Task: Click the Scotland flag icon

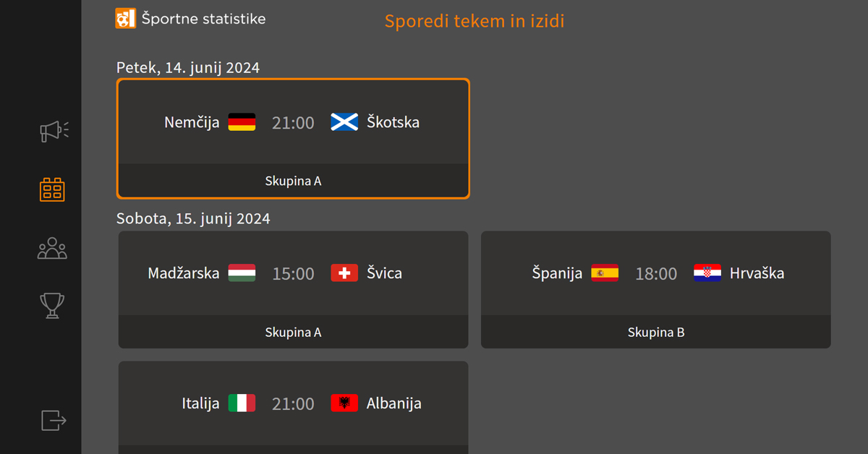Action: coord(344,122)
